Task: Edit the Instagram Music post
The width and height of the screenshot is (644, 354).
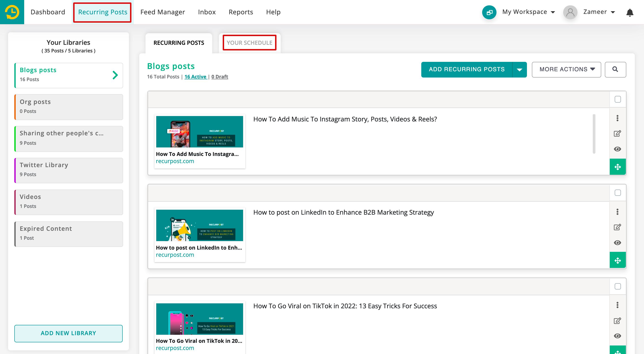Action: tap(617, 134)
